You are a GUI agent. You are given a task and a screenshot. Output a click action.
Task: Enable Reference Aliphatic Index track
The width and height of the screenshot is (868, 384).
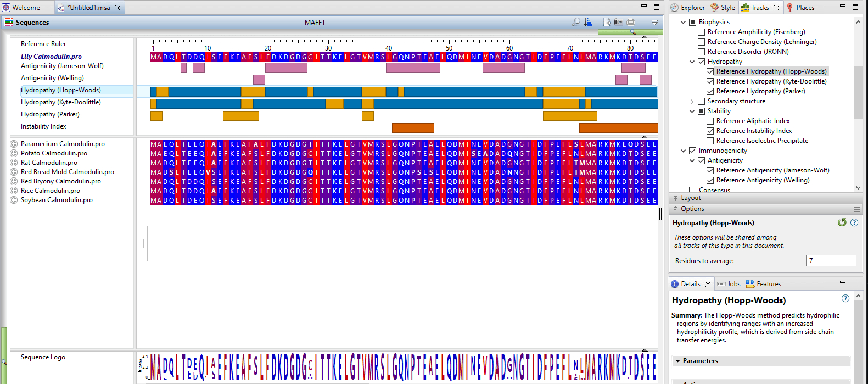pos(710,121)
